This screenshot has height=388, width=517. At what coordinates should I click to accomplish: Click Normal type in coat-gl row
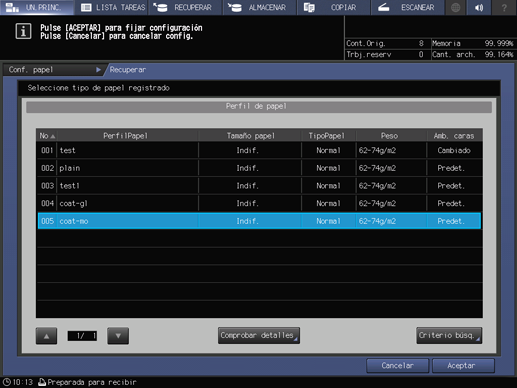(x=328, y=203)
